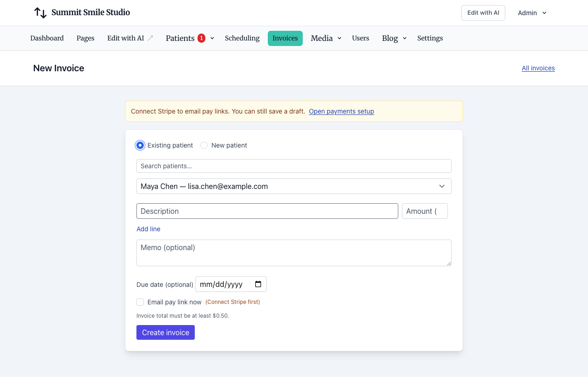Select the Invoices nav tab
Viewport: 588px width, 377px height.
(x=285, y=38)
